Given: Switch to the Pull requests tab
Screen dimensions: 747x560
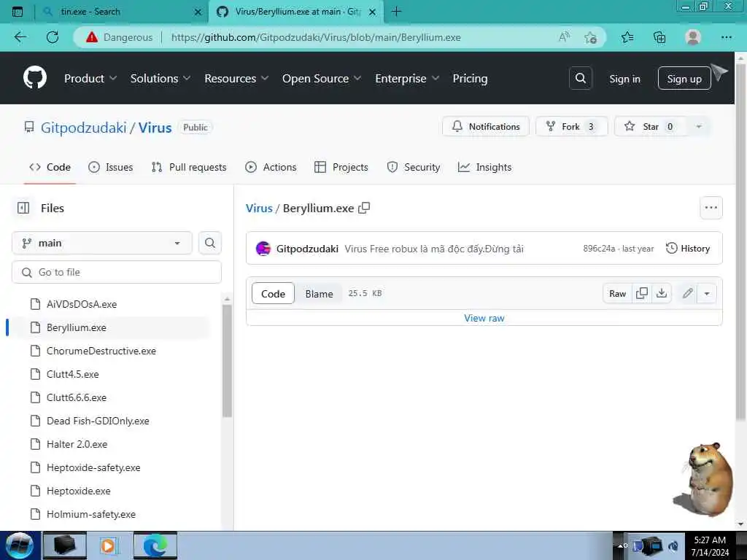Looking at the screenshot, I should point(189,167).
